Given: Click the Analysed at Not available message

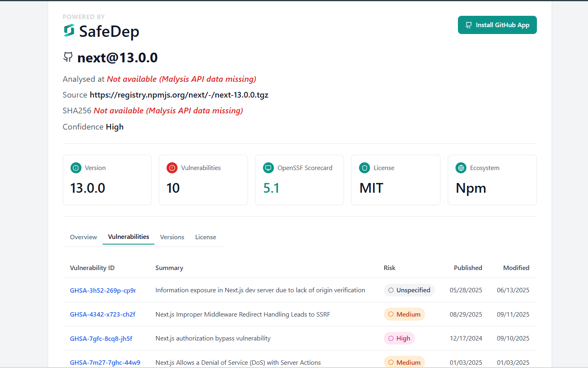Looking at the screenshot, I should [x=182, y=79].
